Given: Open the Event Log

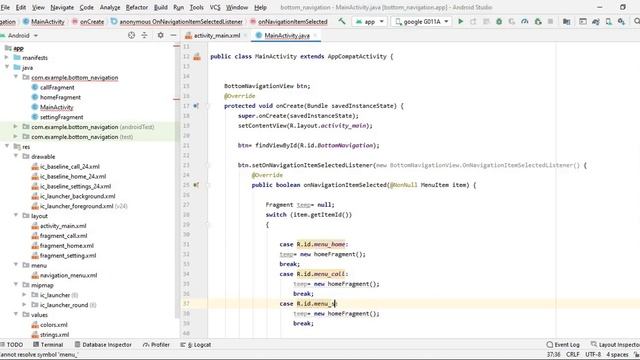Looking at the screenshot, I should [563, 345].
